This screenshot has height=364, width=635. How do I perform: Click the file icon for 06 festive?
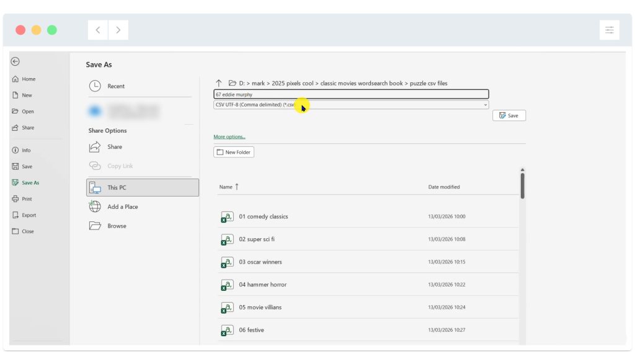(x=227, y=330)
